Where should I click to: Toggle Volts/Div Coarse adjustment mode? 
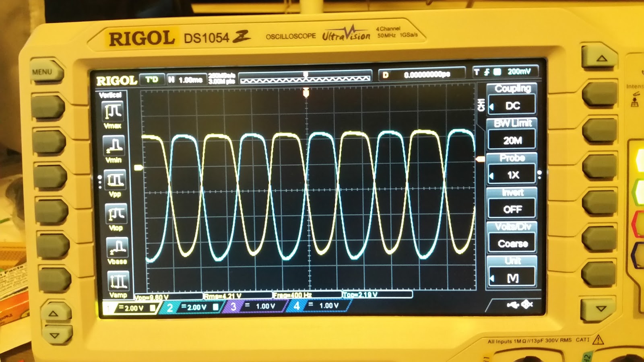(x=512, y=238)
